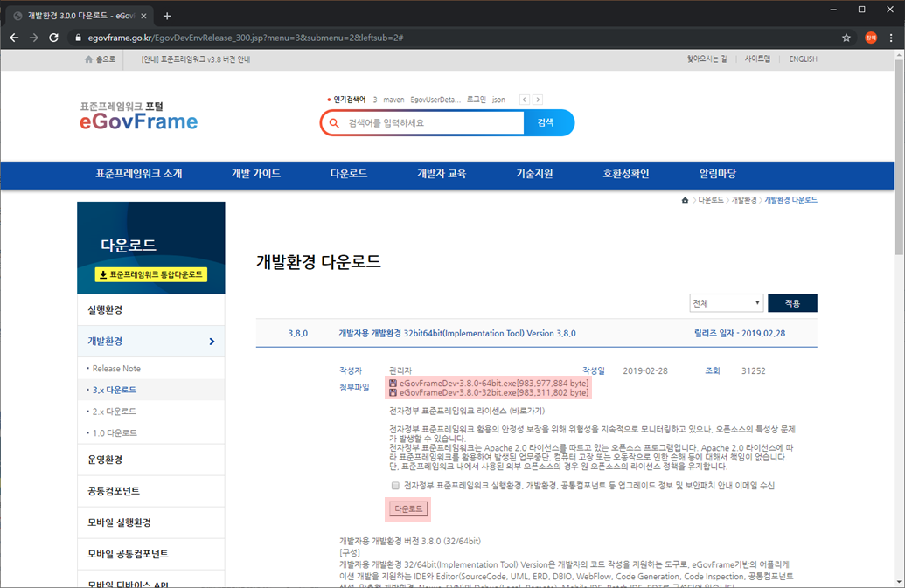Open 표준프레임워크 소개 menu
This screenshot has height=588, width=905.
(x=138, y=174)
